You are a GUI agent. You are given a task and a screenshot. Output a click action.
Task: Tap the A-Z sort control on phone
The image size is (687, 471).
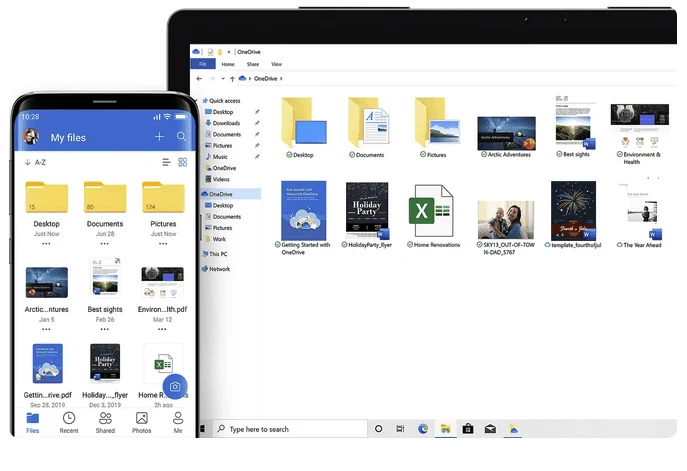(35, 162)
